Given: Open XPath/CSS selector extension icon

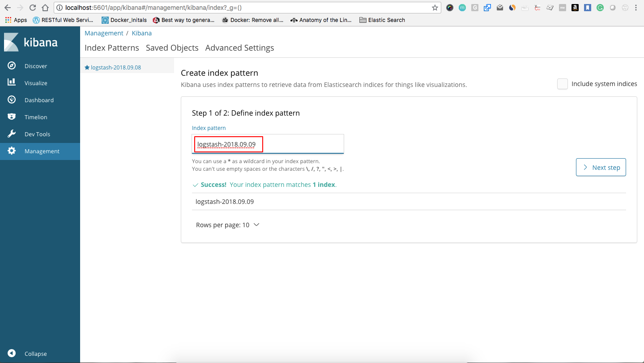Looking at the screenshot, I should click(x=537, y=8).
